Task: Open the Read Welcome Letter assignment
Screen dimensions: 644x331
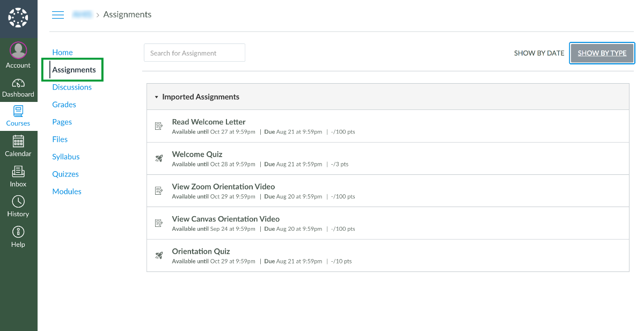Action: point(209,122)
